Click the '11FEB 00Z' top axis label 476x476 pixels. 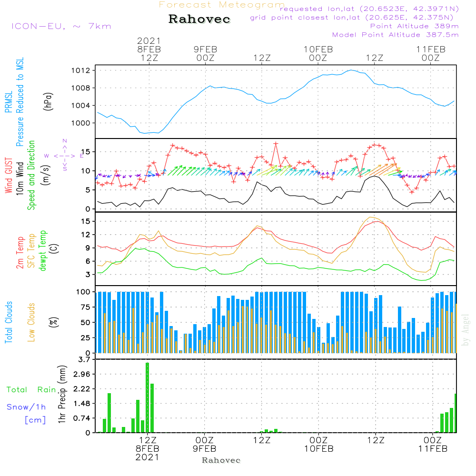tap(430, 53)
